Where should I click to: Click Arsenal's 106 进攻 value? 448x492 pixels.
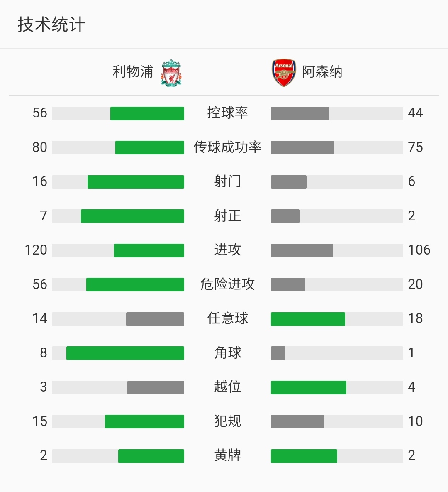click(x=419, y=250)
